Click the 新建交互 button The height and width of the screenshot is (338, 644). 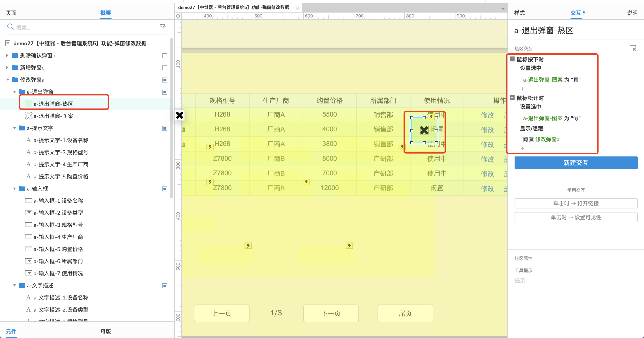point(576,163)
